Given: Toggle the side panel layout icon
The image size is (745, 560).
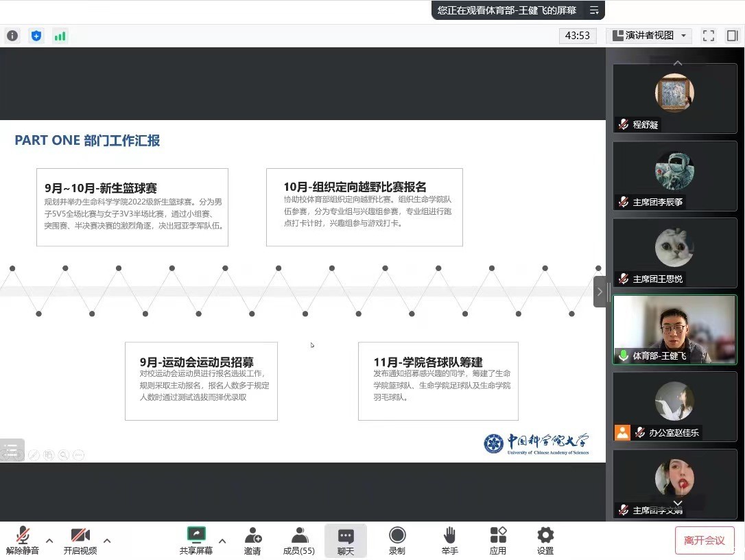Looking at the screenshot, I should (x=732, y=36).
